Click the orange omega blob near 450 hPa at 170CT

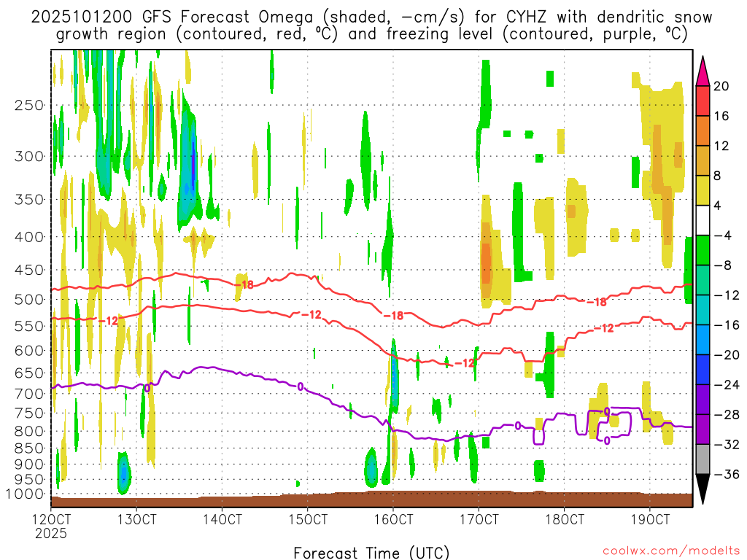click(x=486, y=262)
